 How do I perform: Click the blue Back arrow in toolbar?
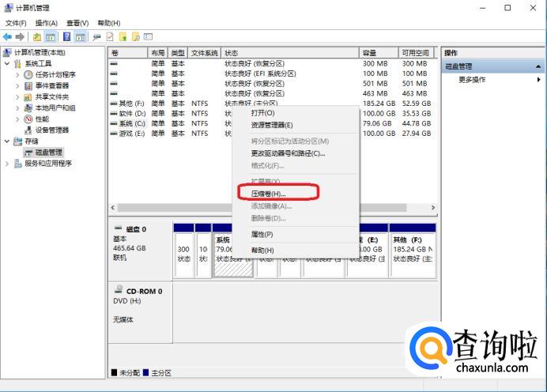coord(7,36)
